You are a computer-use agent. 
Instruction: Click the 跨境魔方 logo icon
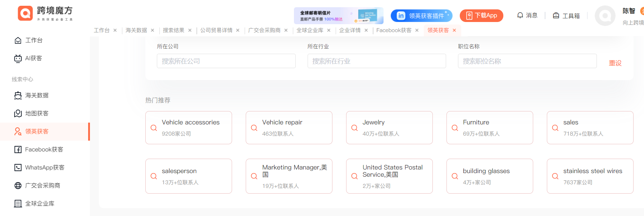(x=25, y=14)
